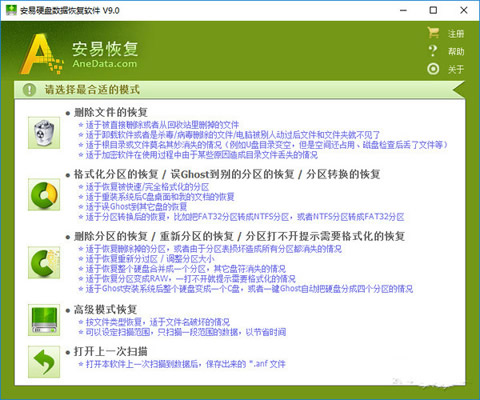Image resolution: width=480 pixels, height=400 pixels.
Task: Select 删除分区的恢复 mode heading
Action: pos(111,236)
